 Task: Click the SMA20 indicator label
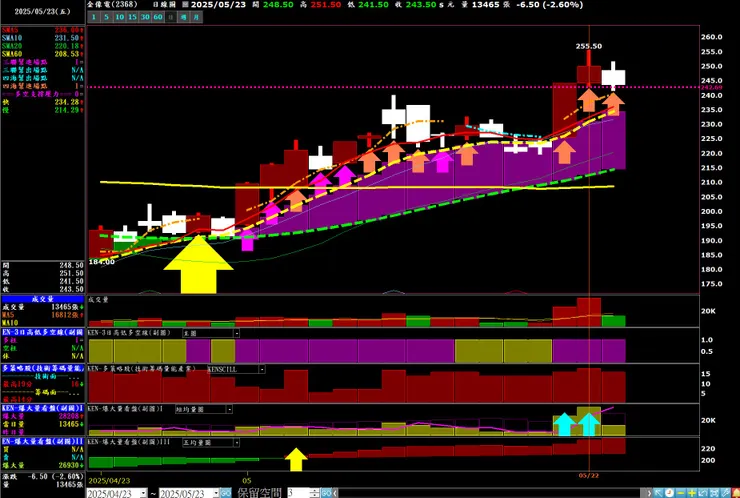pos(12,46)
